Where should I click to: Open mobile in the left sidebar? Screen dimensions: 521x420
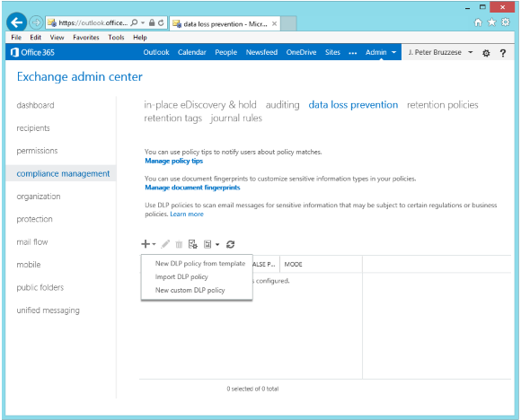point(29,265)
